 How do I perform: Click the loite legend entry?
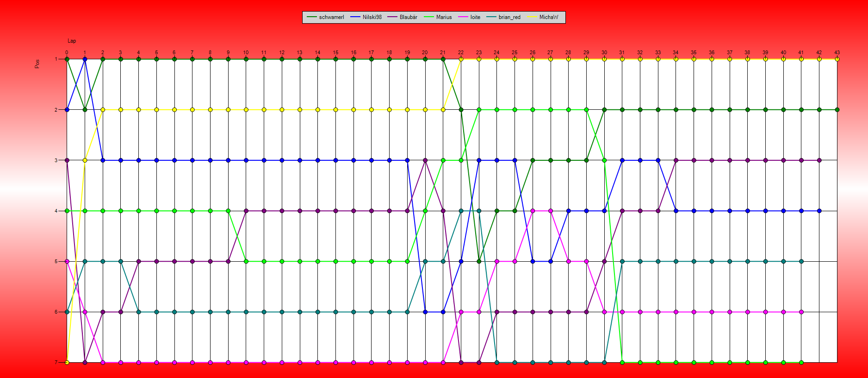pos(469,17)
